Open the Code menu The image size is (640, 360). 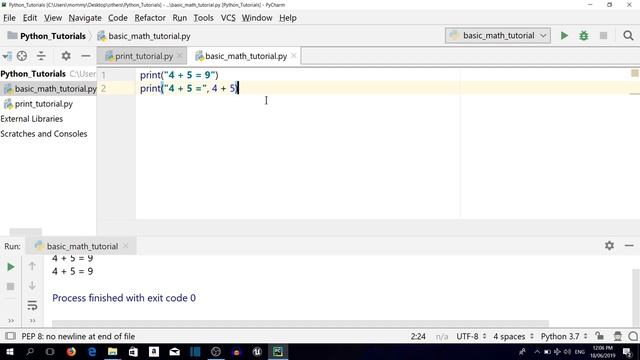point(118,18)
